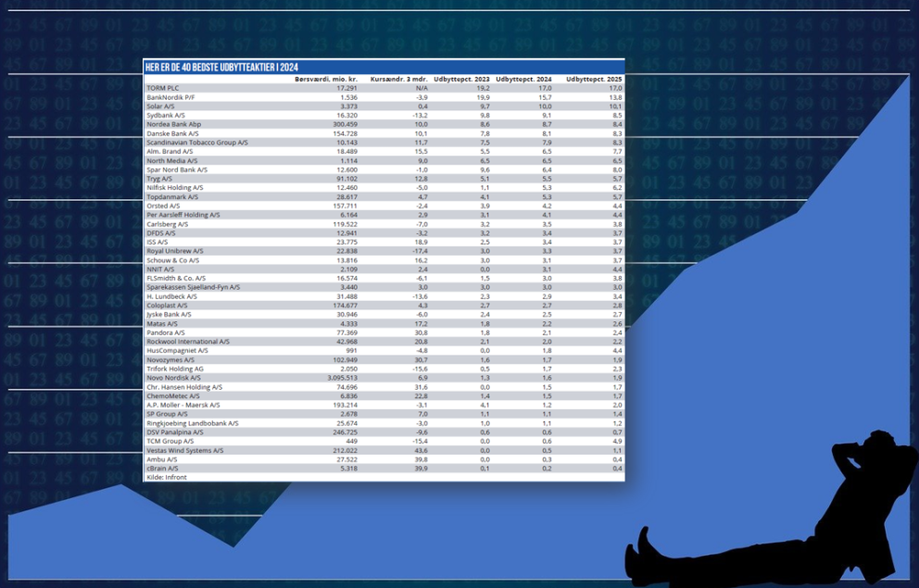Select the 'cBrain A/S' row name
This screenshot has height=588, width=919.
(x=162, y=469)
